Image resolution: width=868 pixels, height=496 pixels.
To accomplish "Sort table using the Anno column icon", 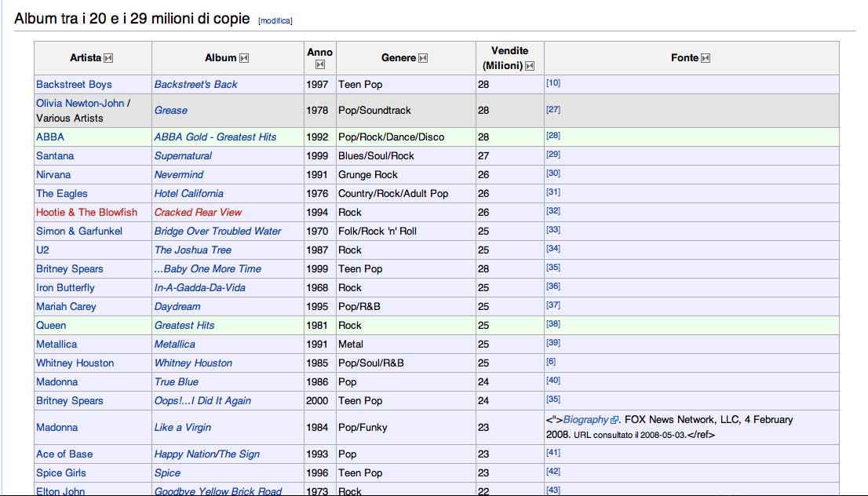I will click(x=320, y=65).
